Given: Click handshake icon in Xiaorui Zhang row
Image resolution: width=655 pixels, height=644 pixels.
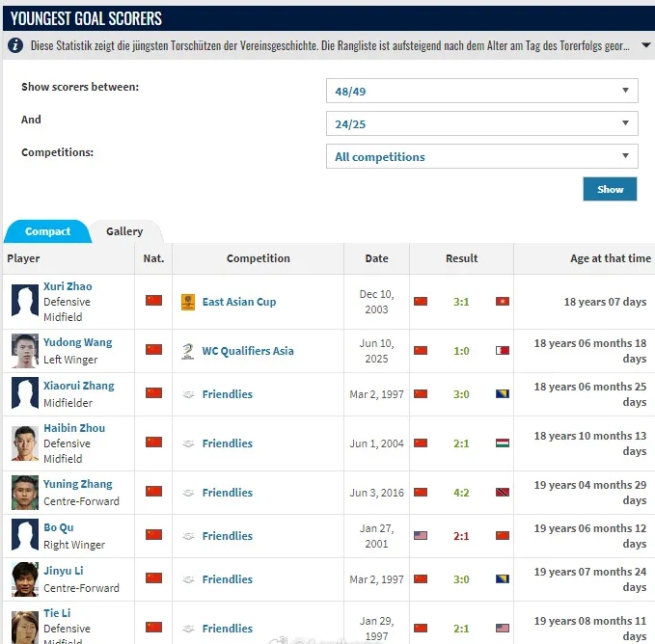Looking at the screenshot, I should (188, 394).
